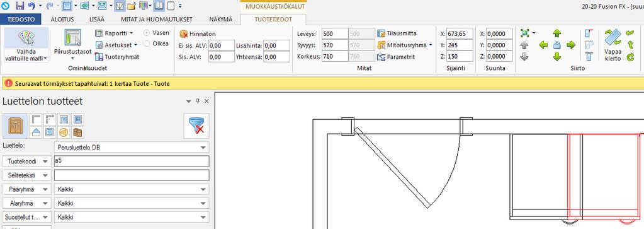Click the Undo arrow icon
This screenshot has width=644, height=229.
click(x=31, y=6)
